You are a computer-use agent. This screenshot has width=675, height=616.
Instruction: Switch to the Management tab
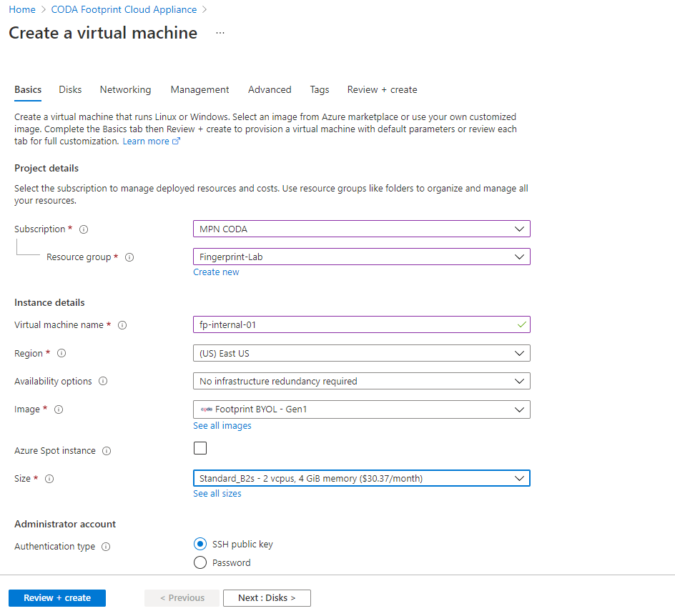click(199, 89)
